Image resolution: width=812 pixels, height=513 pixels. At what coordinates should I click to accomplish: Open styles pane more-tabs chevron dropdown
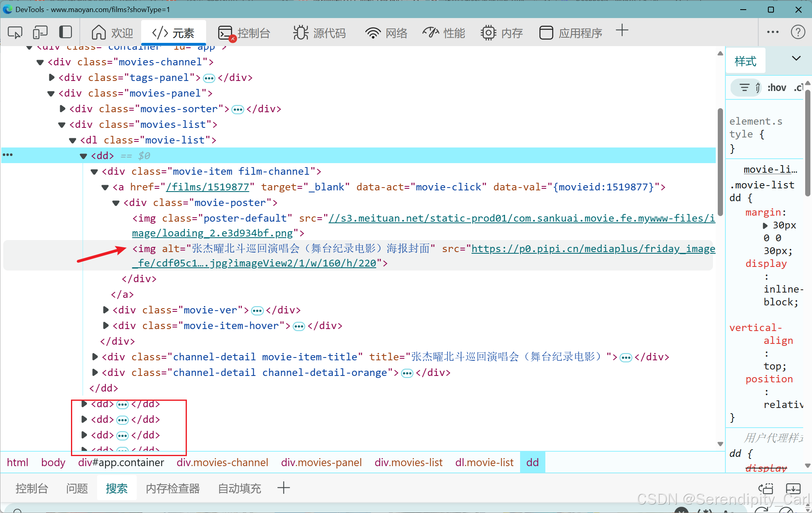coord(796,59)
